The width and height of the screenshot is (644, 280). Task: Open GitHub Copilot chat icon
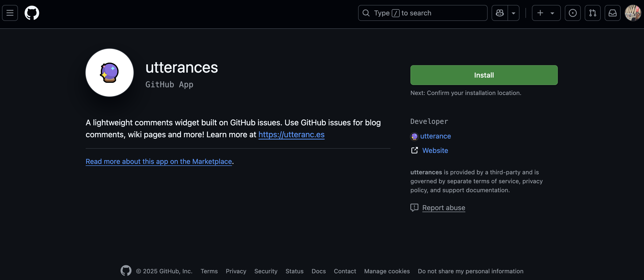tap(500, 13)
